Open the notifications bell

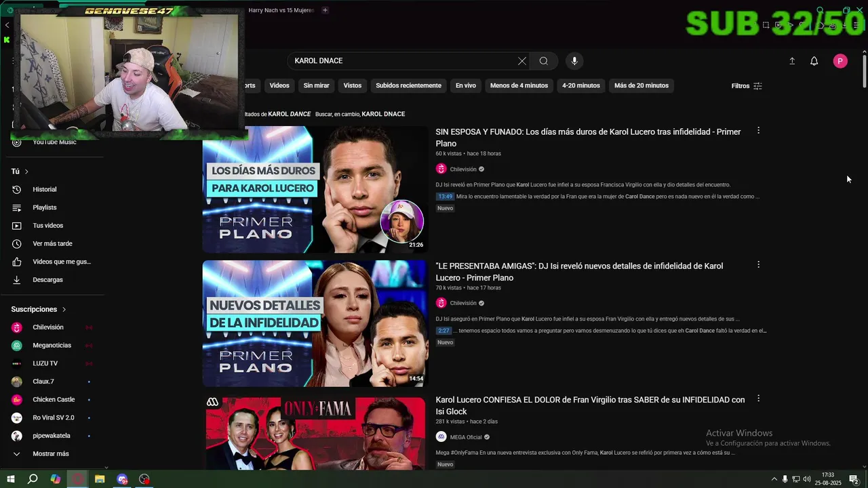(x=814, y=61)
